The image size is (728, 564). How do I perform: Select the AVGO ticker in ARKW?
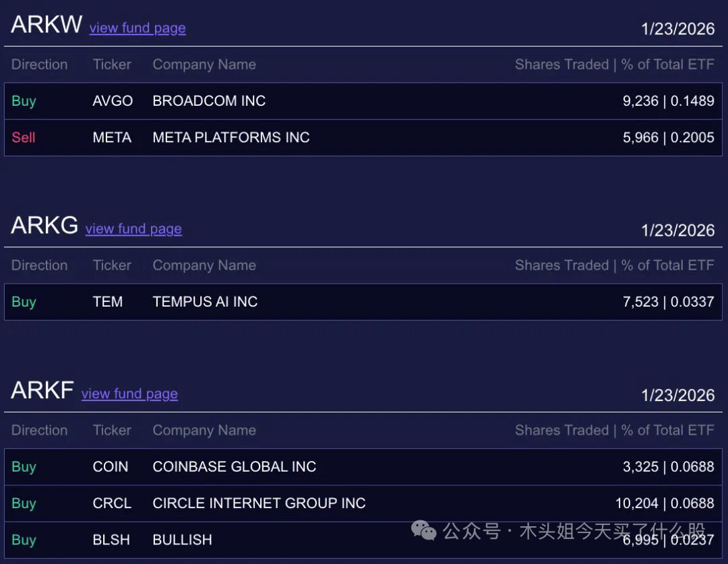(x=113, y=101)
